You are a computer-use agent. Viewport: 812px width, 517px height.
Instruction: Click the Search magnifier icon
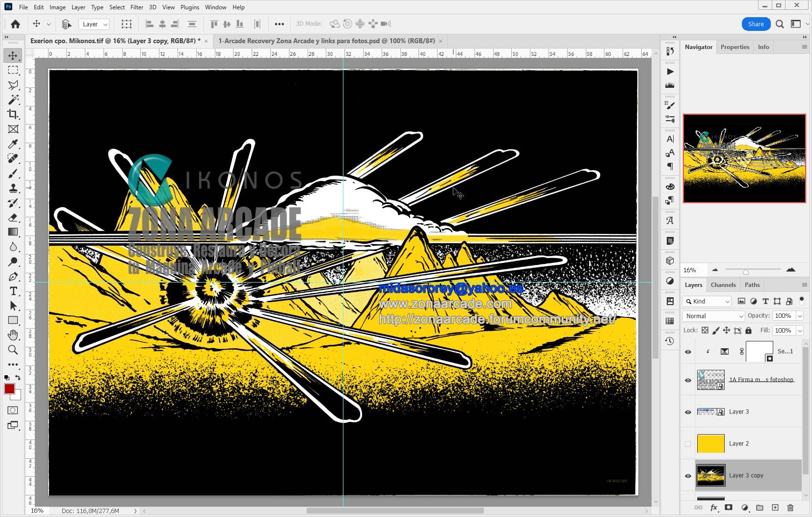[x=780, y=24]
